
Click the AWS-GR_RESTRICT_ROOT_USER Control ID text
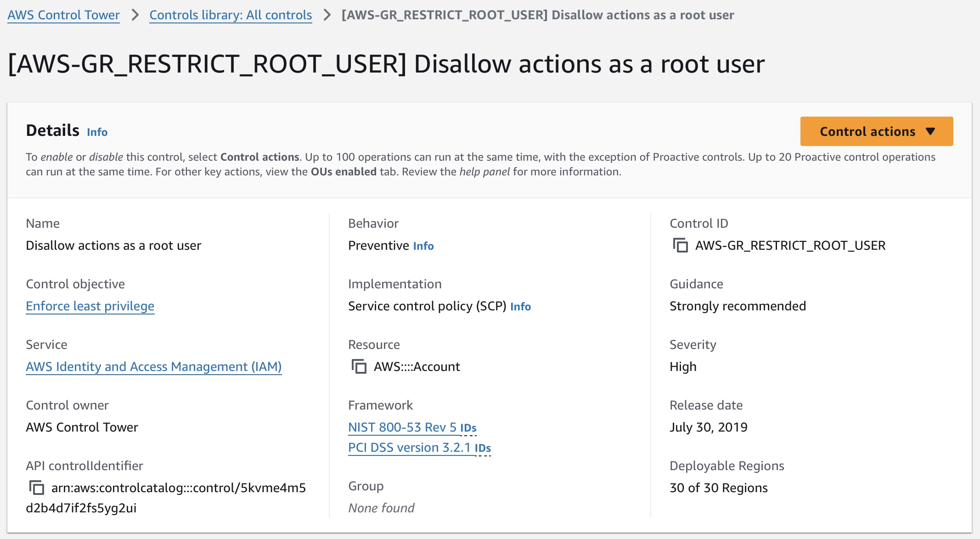[x=790, y=246]
